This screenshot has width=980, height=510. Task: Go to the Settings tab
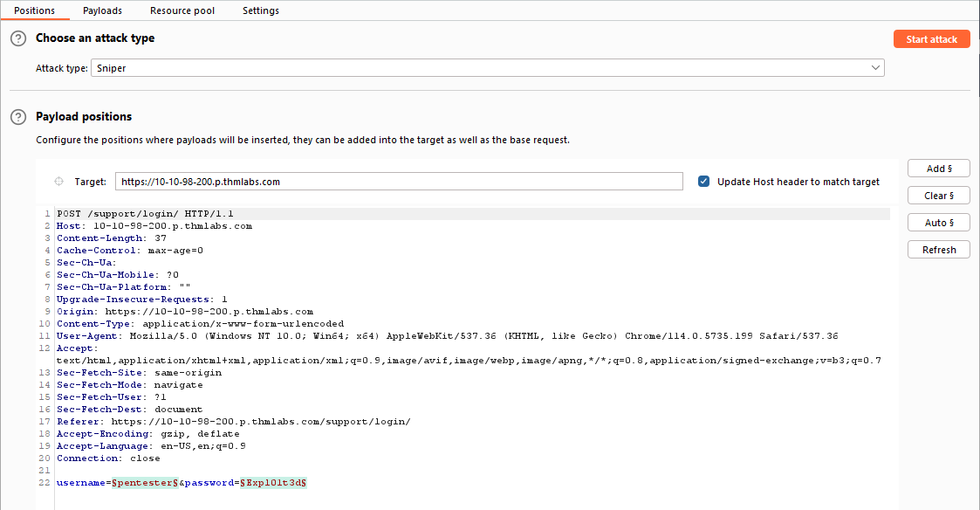tap(261, 10)
